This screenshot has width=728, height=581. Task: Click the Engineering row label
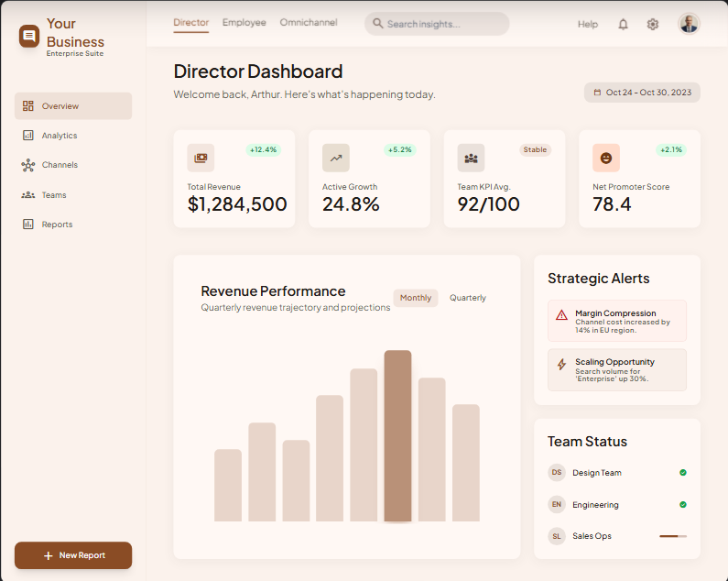[x=595, y=505]
